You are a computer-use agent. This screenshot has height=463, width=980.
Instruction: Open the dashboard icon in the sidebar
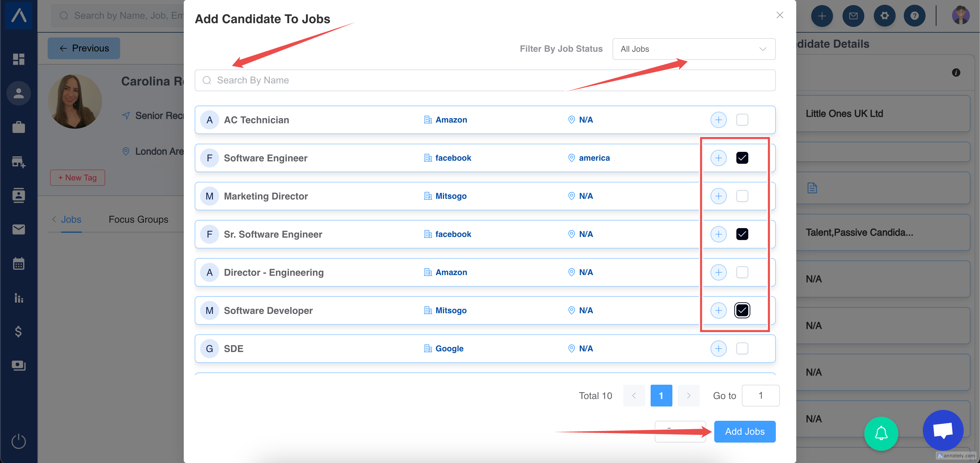[x=18, y=59]
